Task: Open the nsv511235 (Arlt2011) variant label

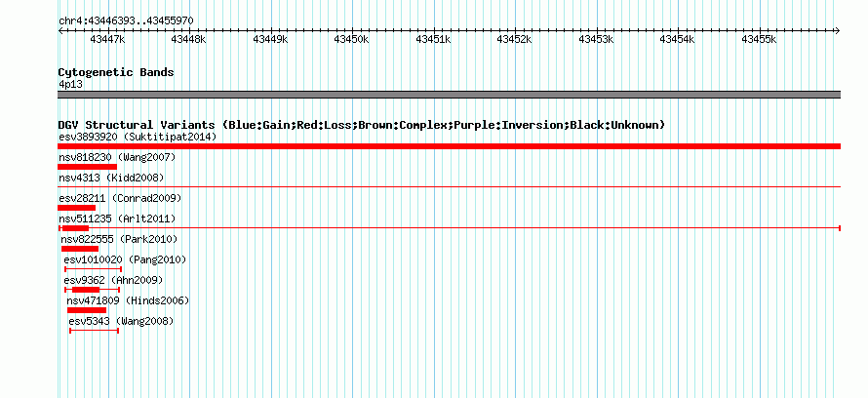Action: click(117, 219)
